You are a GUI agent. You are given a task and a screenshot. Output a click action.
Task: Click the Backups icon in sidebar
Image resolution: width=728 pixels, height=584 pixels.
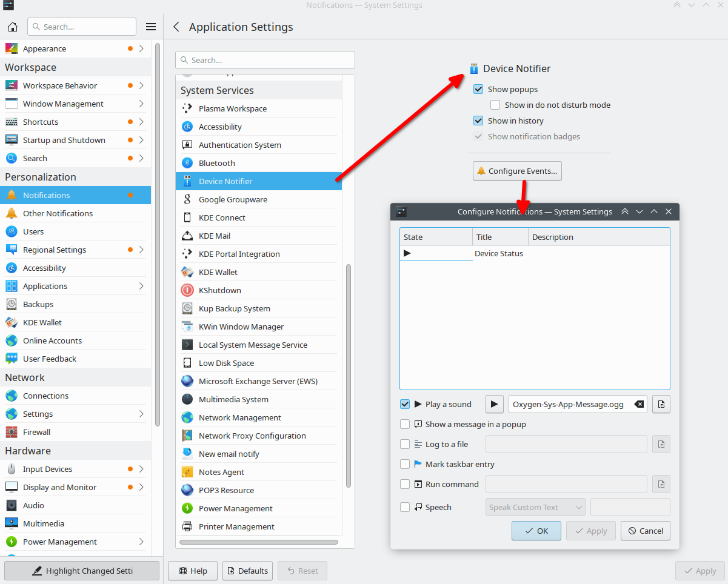click(12, 304)
